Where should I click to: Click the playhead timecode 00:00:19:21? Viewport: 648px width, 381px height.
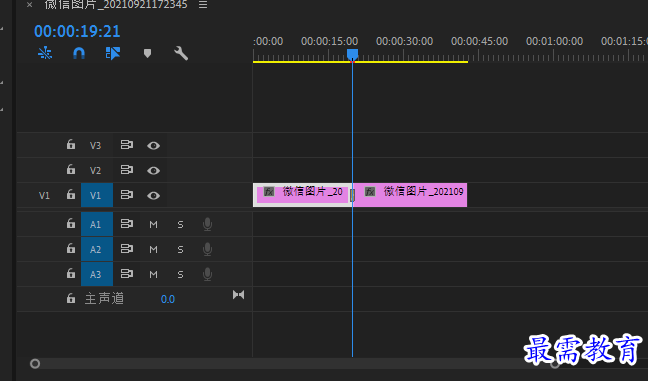pyautogui.click(x=77, y=31)
